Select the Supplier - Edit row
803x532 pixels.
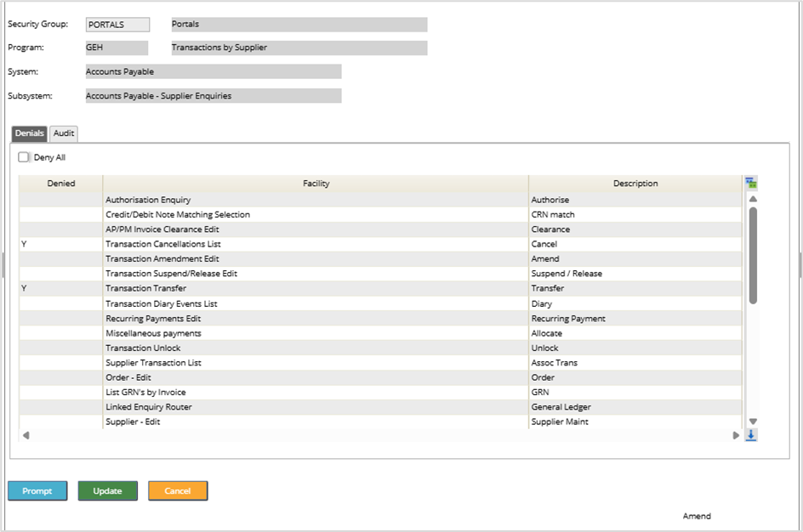380,422
